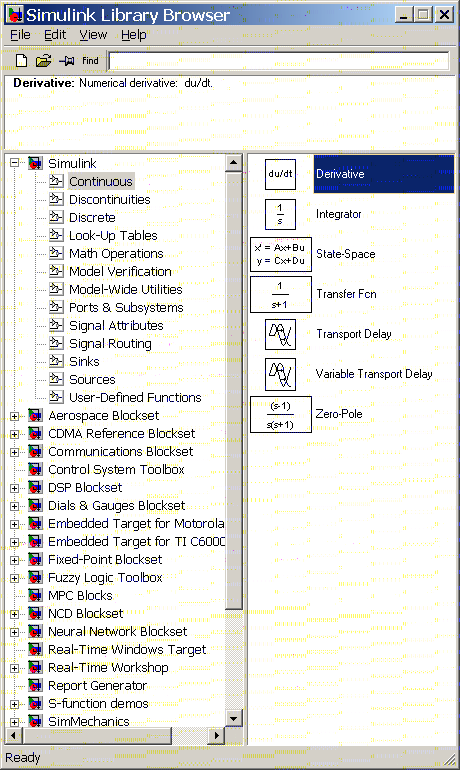Click the tree scrollbar down arrow

[x=234, y=719]
